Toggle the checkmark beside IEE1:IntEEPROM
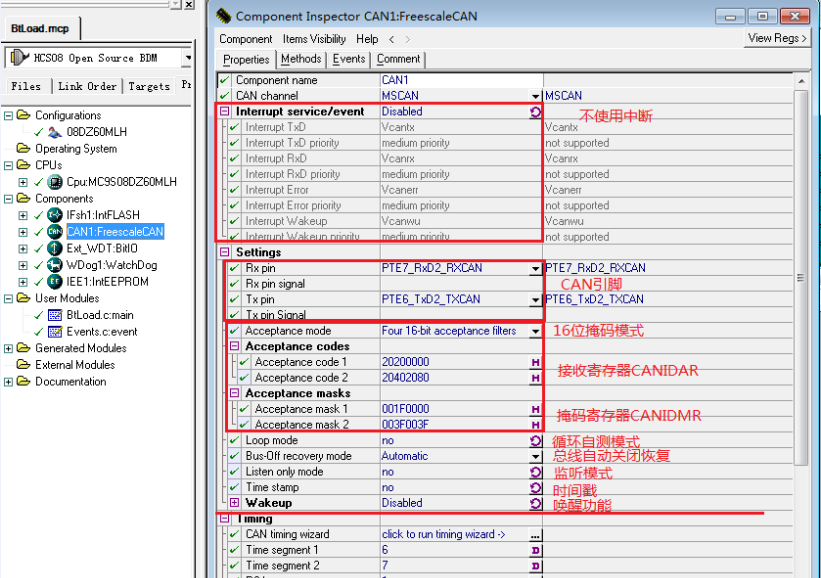Screen dimensions: 821x578 pos(39,282)
